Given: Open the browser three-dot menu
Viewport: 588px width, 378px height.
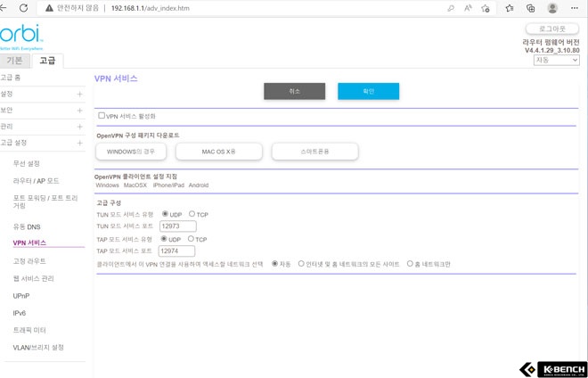Looking at the screenshot, I should 574,8.
